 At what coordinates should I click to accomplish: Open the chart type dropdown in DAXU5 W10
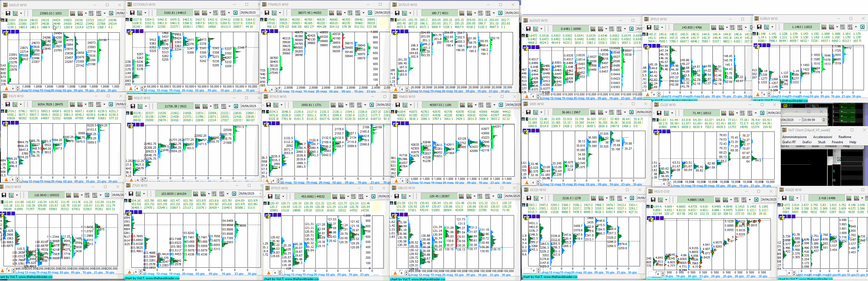21,13
